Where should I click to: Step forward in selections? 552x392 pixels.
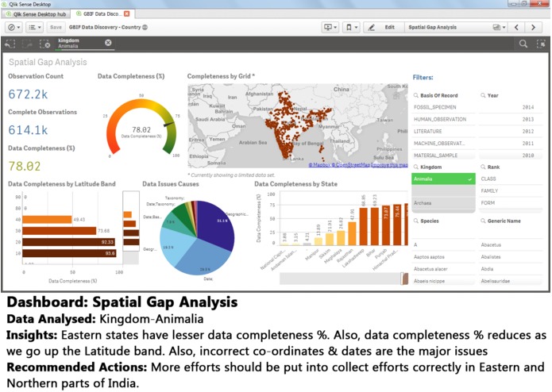[27, 44]
